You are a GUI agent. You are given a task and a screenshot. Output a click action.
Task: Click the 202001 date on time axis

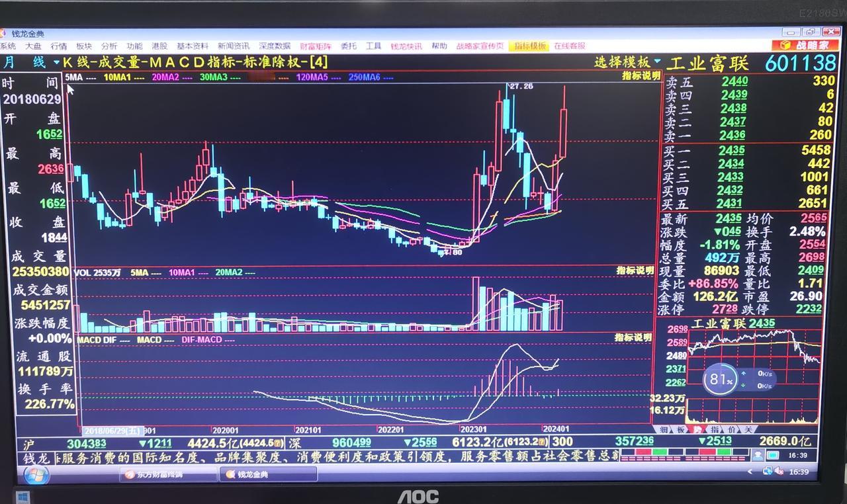tap(225, 429)
